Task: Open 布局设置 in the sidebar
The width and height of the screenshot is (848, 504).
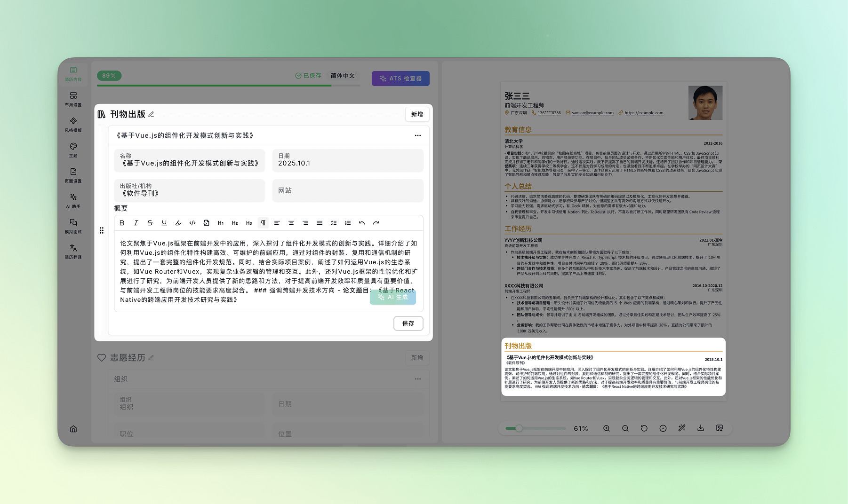Action: [73, 99]
